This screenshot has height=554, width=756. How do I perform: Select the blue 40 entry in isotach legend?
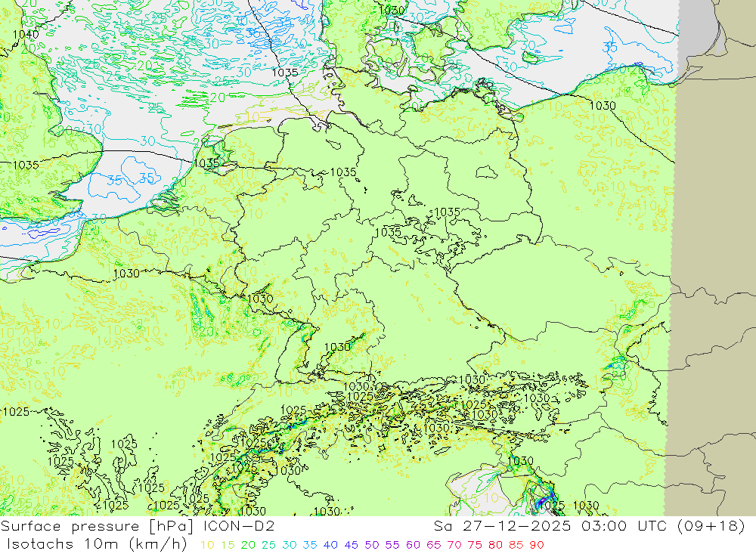(x=330, y=546)
